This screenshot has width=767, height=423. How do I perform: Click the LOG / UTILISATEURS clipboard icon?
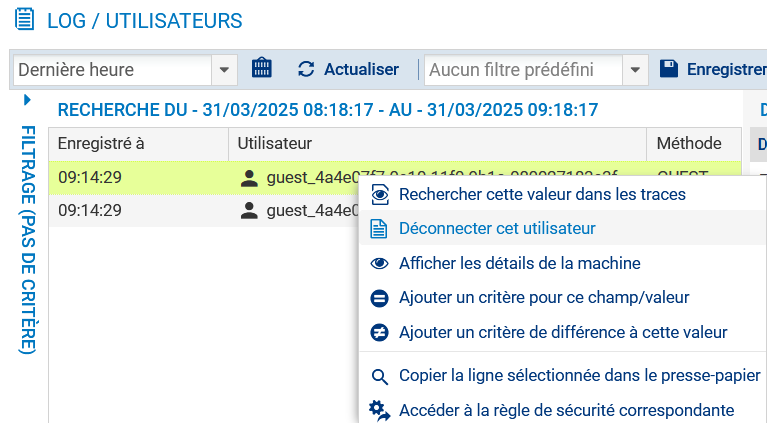point(23,19)
